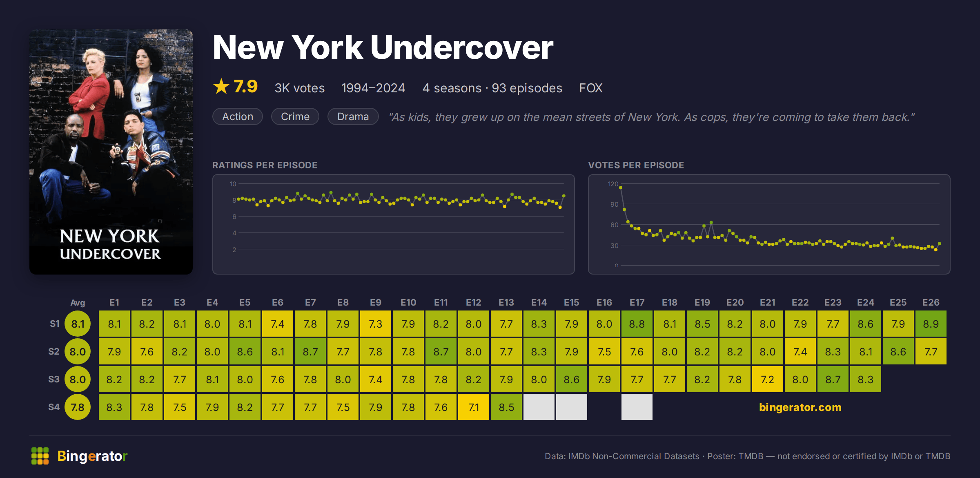Click the S4 average 7.8 circle
The image size is (980, 478).
pyautogui.click(x=78, y=407)
